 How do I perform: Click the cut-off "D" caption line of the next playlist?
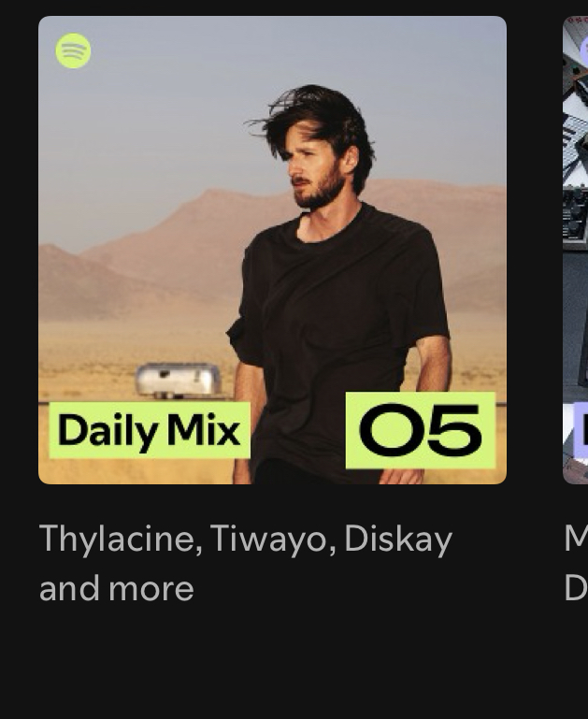[576, 588]
